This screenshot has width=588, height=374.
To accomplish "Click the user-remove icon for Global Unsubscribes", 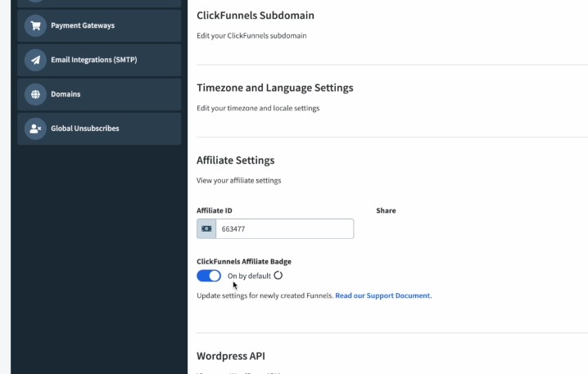I will click(36, 129).
